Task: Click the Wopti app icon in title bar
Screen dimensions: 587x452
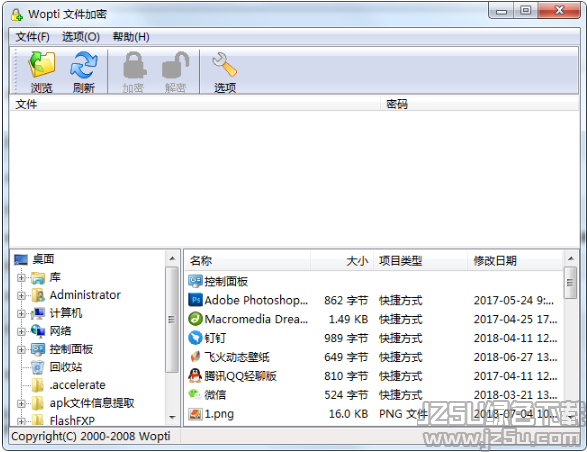Action: pos(17,15)
